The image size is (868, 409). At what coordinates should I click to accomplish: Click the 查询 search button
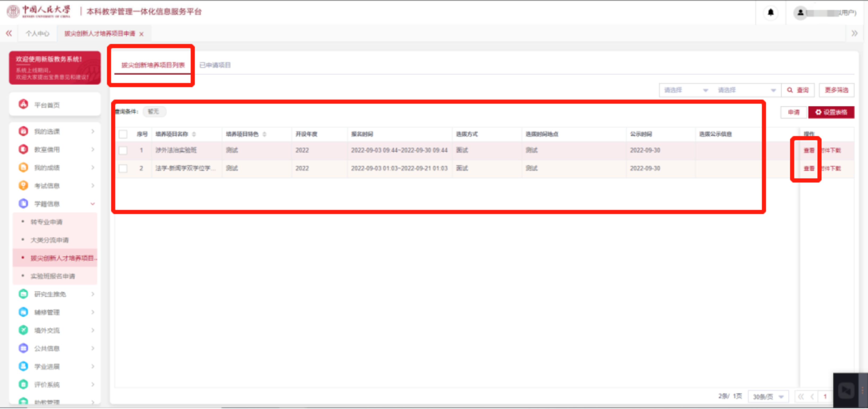coord(798,90)
